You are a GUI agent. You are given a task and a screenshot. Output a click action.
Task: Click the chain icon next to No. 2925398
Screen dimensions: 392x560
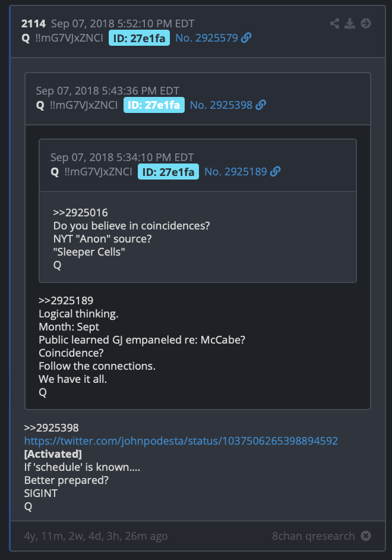261,105
